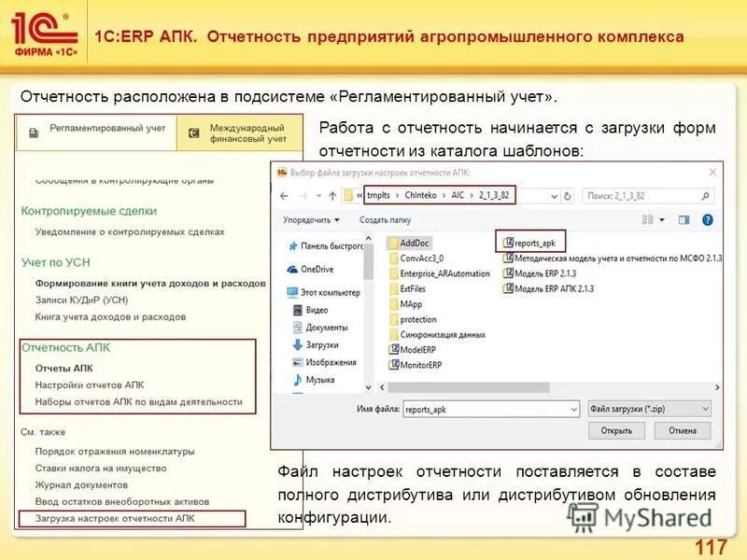The height and width of the screenshot is (560, 747).
Task: Open Отчеты АПК link
Action: 63,368
